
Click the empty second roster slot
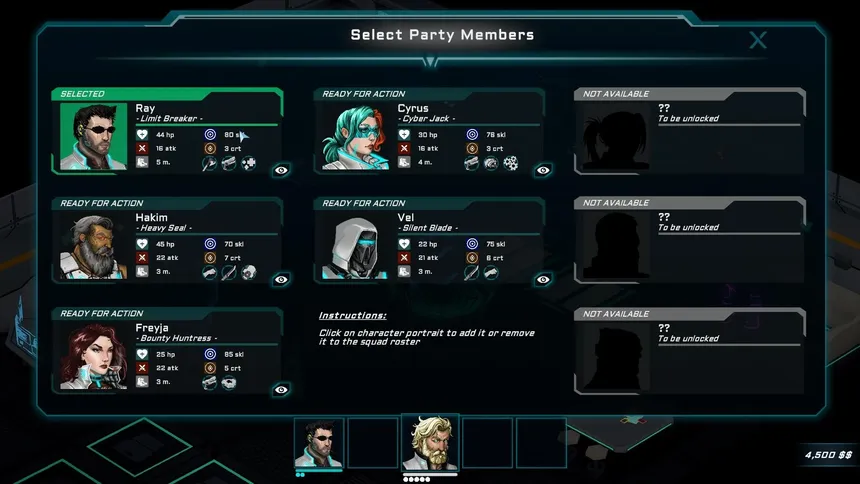[x=373, y=443]
